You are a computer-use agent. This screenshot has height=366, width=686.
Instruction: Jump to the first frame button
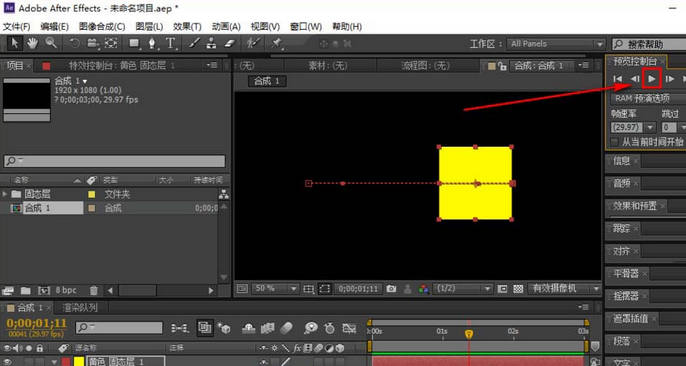(x=617, y=79)
